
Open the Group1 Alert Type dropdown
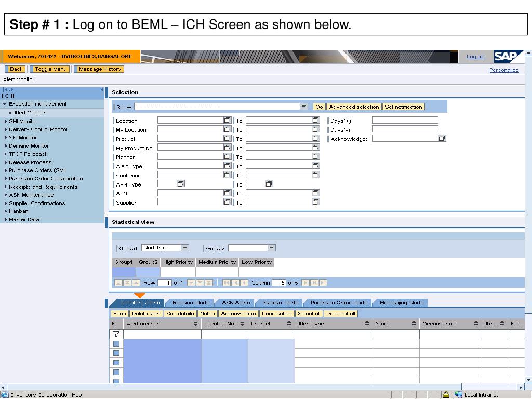point(185,248)
